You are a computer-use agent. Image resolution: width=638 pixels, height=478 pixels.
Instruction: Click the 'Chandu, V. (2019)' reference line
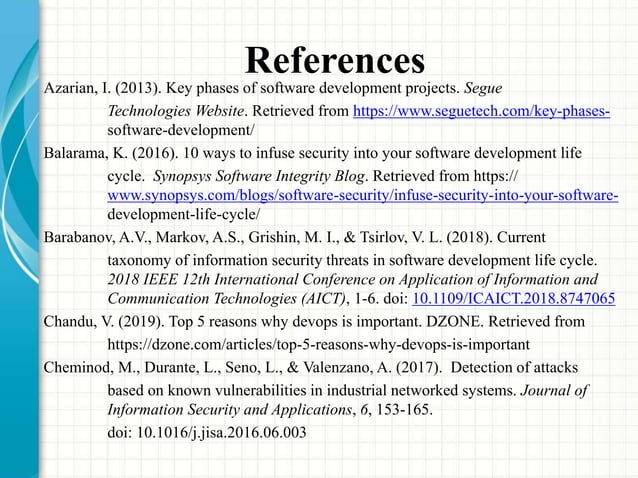[314, 322]
